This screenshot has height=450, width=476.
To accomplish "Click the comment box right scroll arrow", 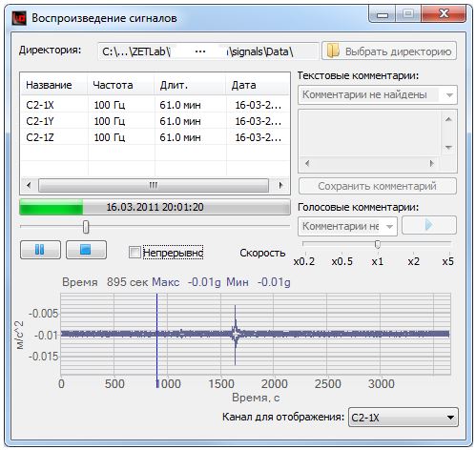I will click(431, 163).
